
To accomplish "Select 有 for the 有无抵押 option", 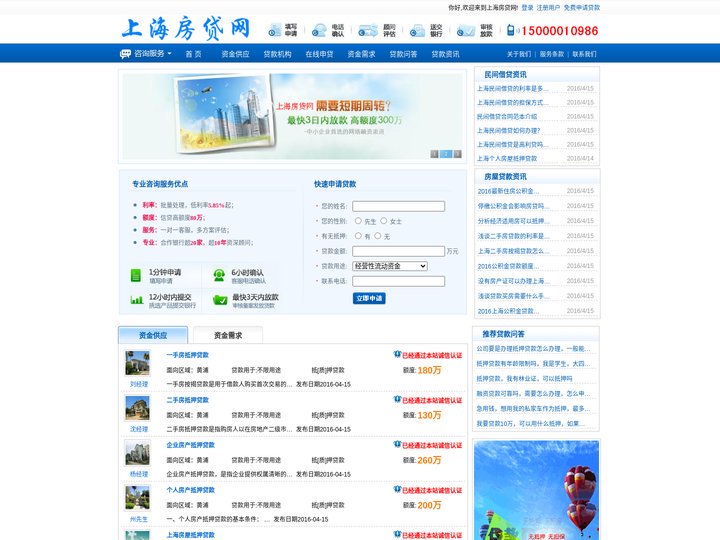I will (x=358, y=236).
